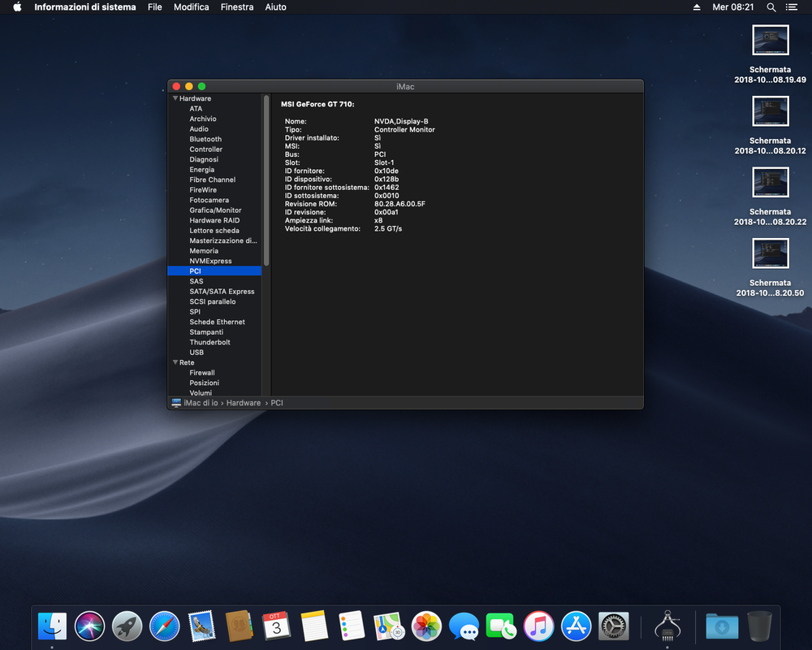This screenshot has height=650, width=812.
Task: Select USB in the sidebar
Action: 214,353
